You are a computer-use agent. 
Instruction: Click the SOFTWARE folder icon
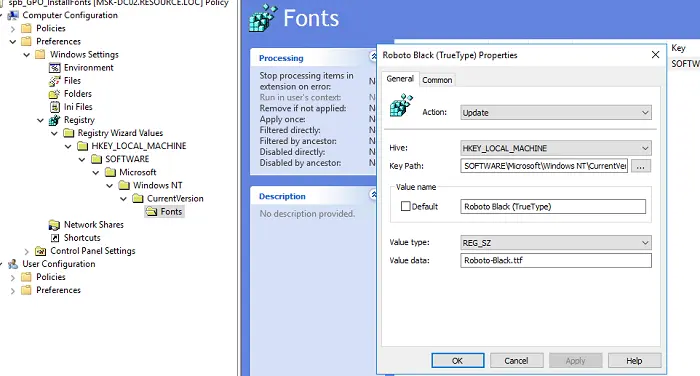pyautogui.click(x=96, y=159)
